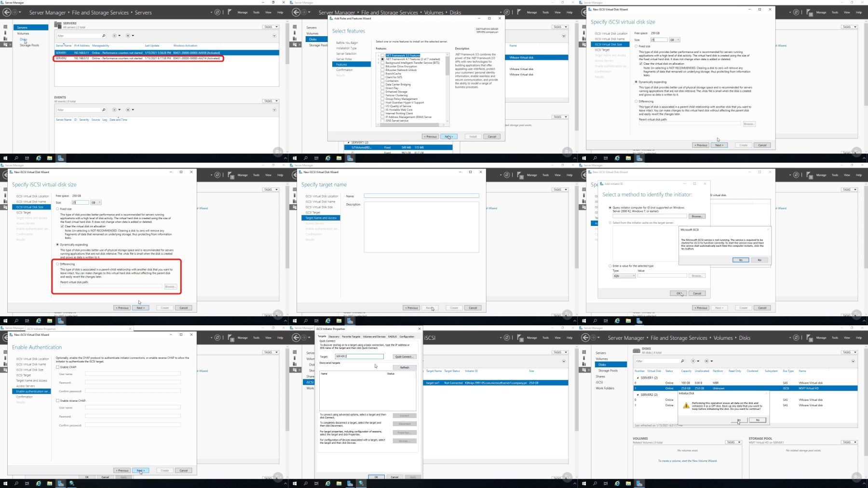Expand the EVENTS filter bar chevron
868x488 pixels.
coord(274,110)
